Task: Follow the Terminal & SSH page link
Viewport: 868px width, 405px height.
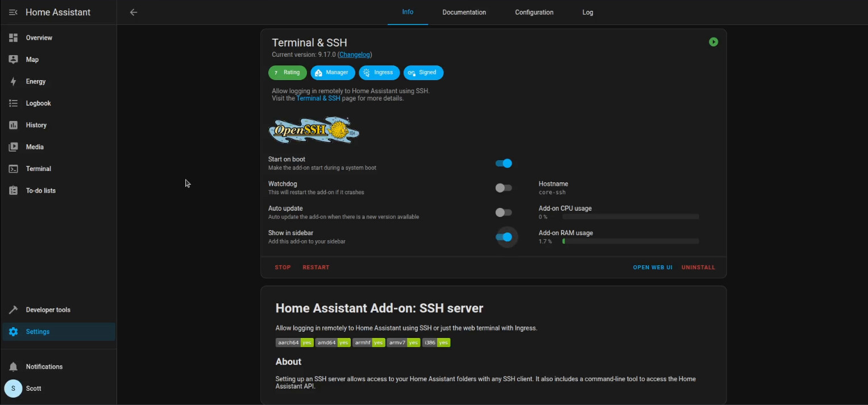Action: pos(318,98)
